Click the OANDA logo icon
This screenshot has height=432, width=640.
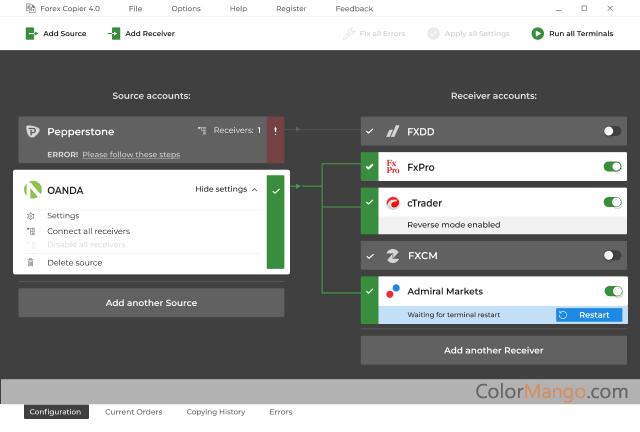(32, 189)
